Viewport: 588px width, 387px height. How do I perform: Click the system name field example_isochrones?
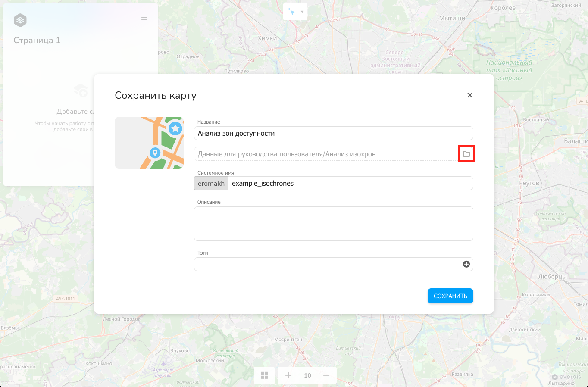click(x=350, y=183)
